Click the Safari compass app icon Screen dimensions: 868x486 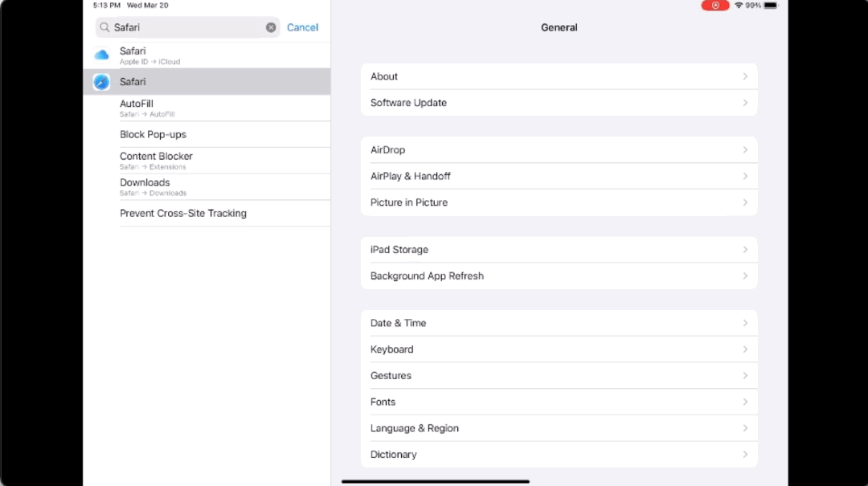101,82
